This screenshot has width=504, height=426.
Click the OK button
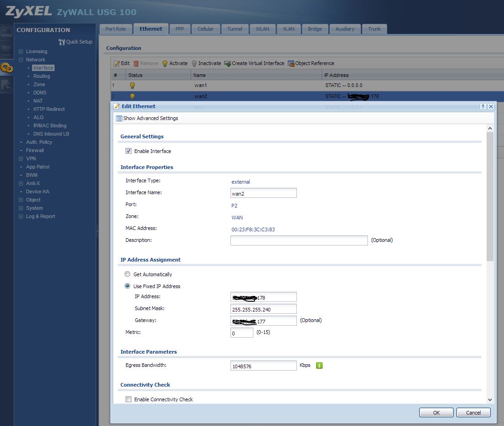(436, 413)
